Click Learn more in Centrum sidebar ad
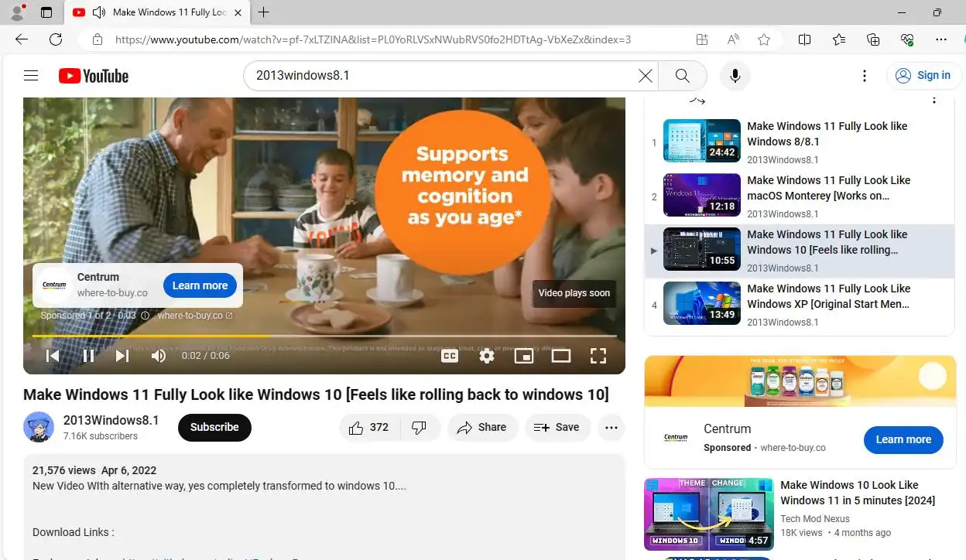Screen dimensions: 966x560 click(903, 439)
